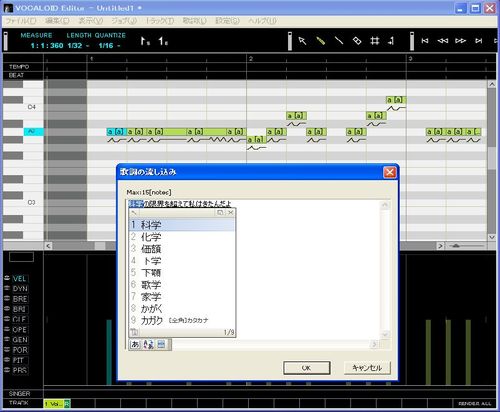Choose candidate 9 カガク katakana
The width and height of the screenshot is (500, 412).
(182, 321)
